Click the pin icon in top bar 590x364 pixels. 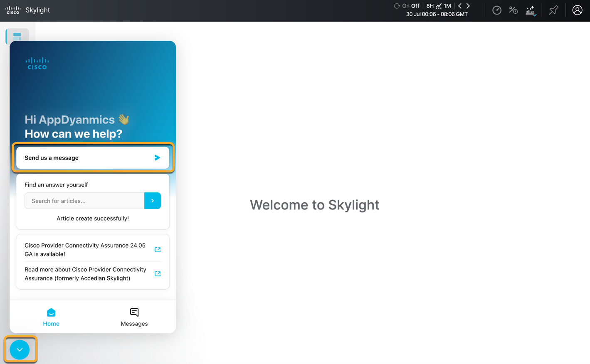(553, 10)
